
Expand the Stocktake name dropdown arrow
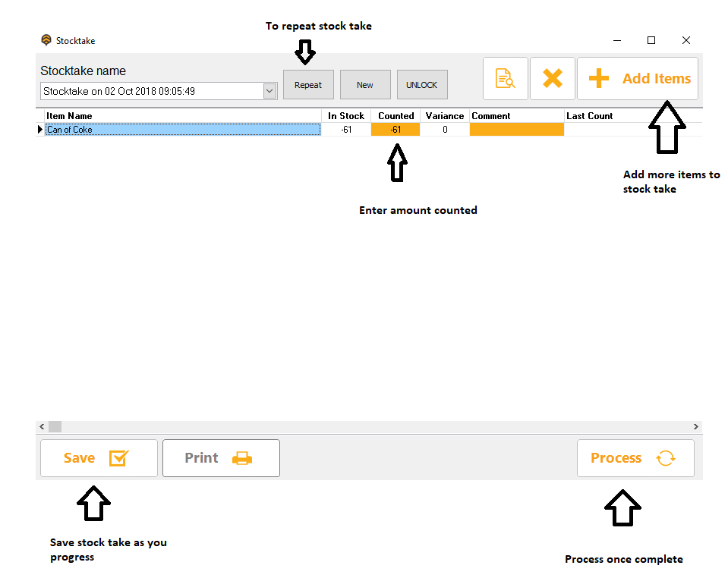pos(269,91)
